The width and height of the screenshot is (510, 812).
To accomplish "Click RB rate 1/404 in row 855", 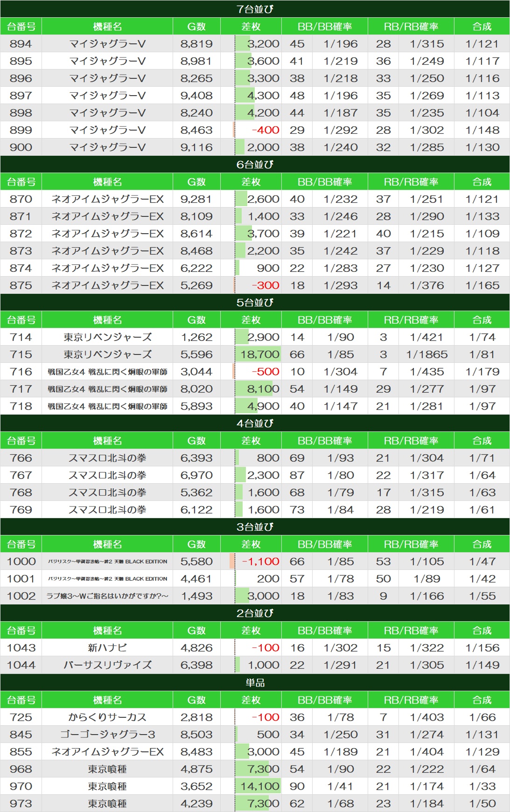I will pos(427,752).
